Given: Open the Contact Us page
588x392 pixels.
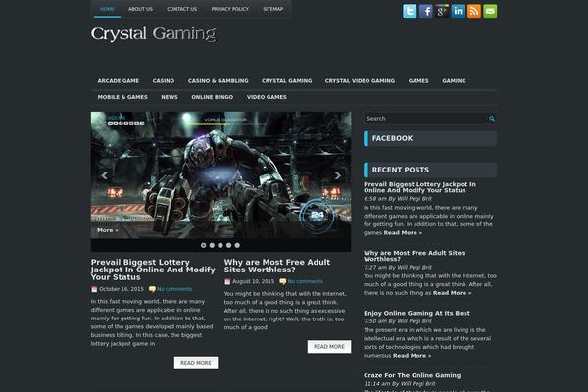Looking at the screenshot, I should (182, 9).
